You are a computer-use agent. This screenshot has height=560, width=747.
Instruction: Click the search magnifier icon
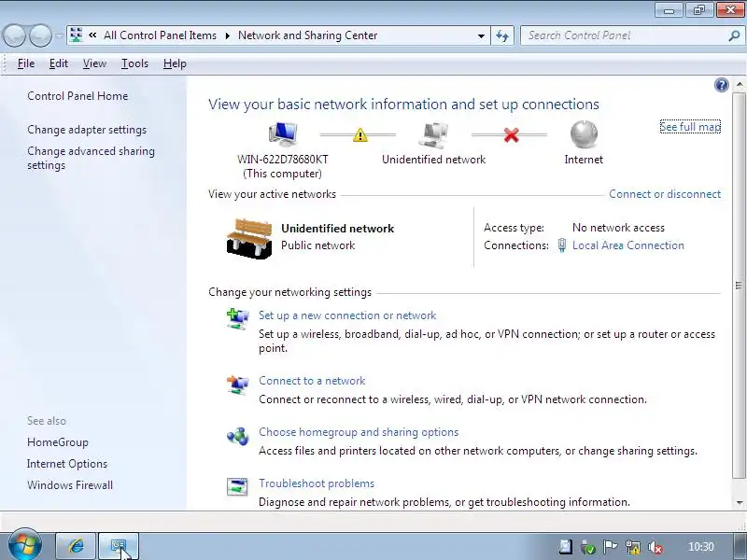[x=734, y=35]
